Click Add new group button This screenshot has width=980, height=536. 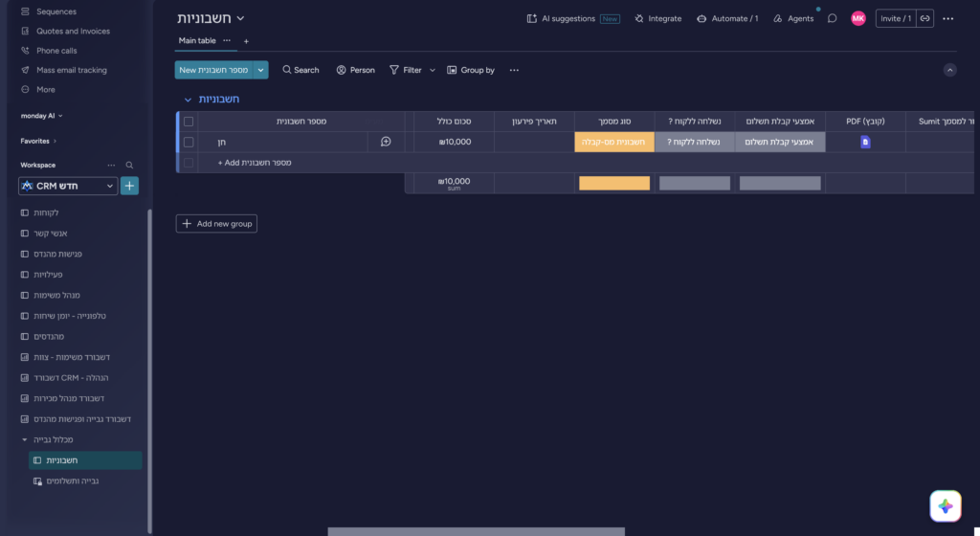click(216, 224)
